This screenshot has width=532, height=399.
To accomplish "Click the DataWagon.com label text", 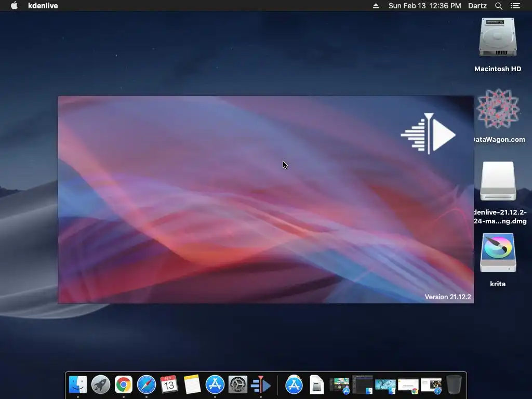I will click(499, 139).
